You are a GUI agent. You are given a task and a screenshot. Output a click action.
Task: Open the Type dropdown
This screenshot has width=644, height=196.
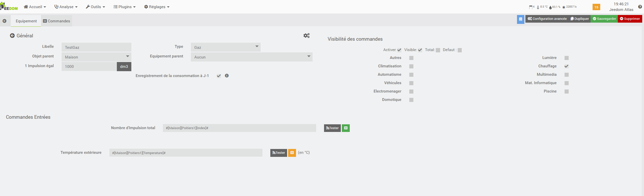(x=226, y=47)
